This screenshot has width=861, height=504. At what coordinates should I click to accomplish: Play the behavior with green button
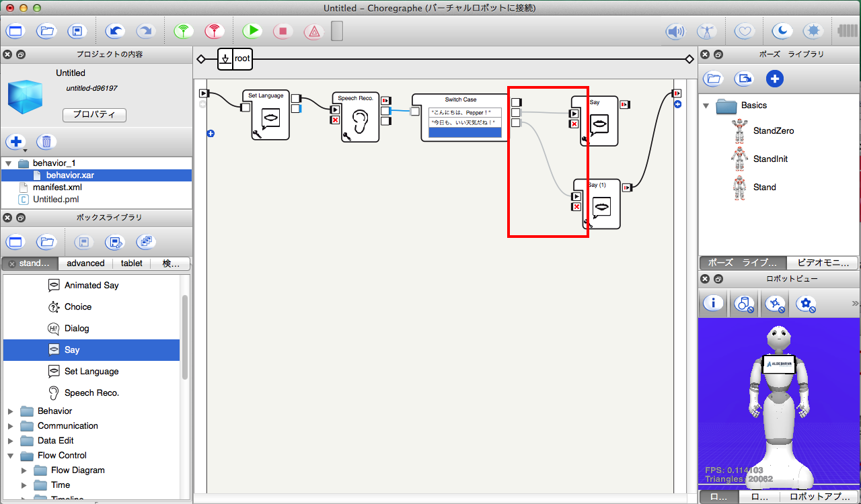coord(252,31)
